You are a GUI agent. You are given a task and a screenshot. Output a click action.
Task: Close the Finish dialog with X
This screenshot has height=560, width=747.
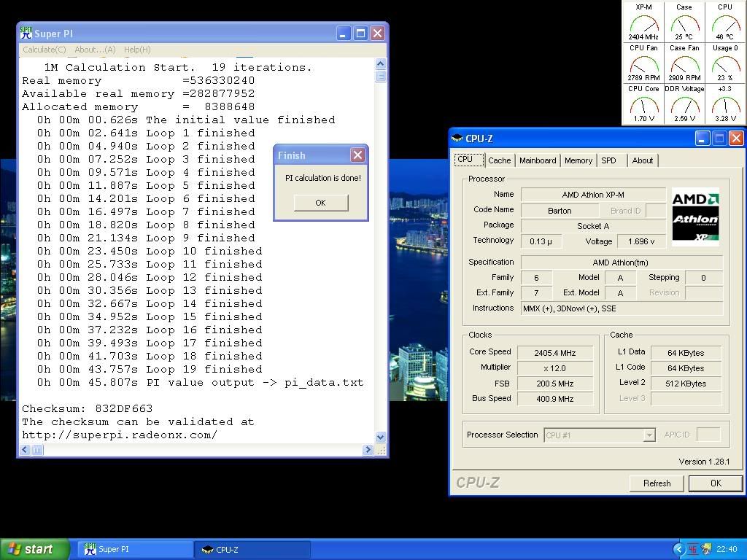pyautogui.click(x=357, y=155)
